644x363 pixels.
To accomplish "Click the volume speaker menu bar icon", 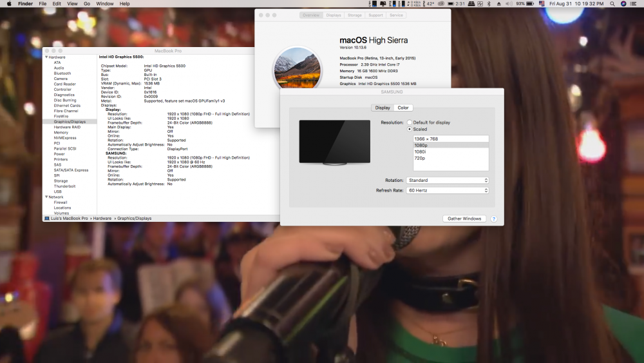I will [509, 4].
